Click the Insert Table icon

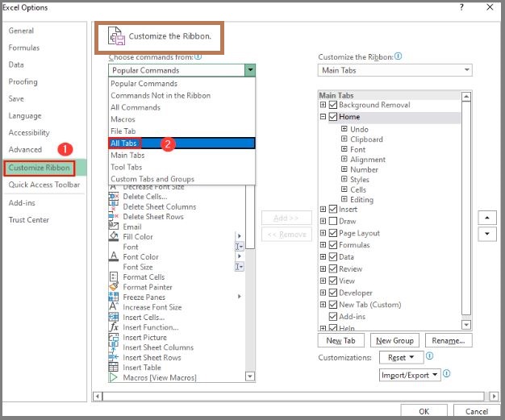point(114,368)
